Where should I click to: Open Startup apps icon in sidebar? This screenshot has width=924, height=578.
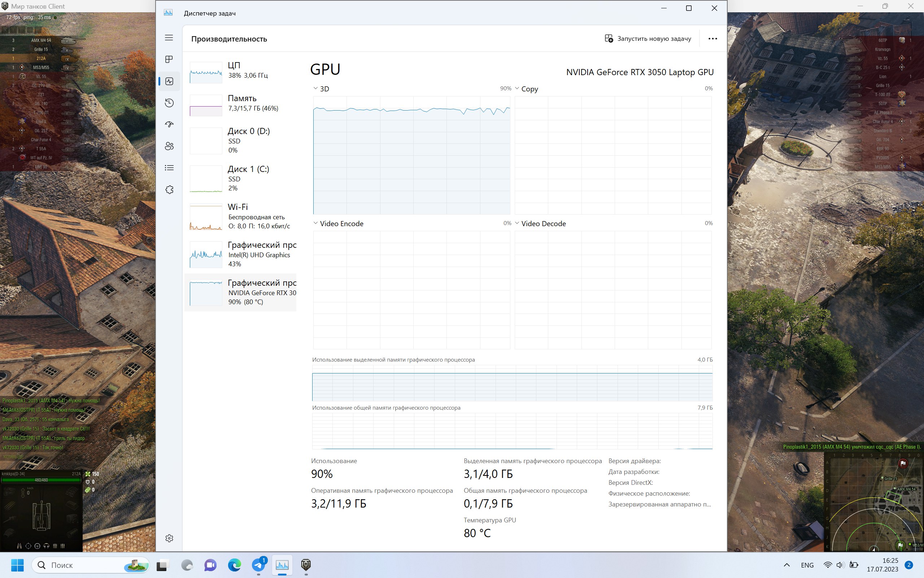169,124
